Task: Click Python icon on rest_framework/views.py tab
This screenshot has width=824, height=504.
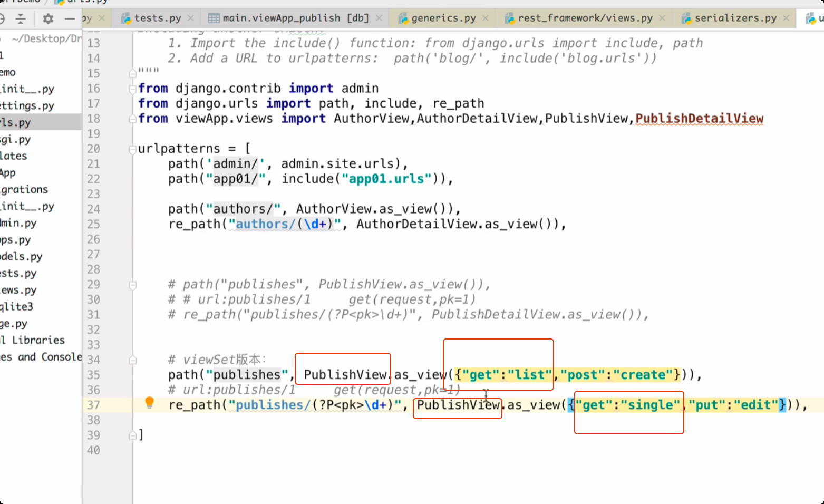Action: click(x=510, y=18)
